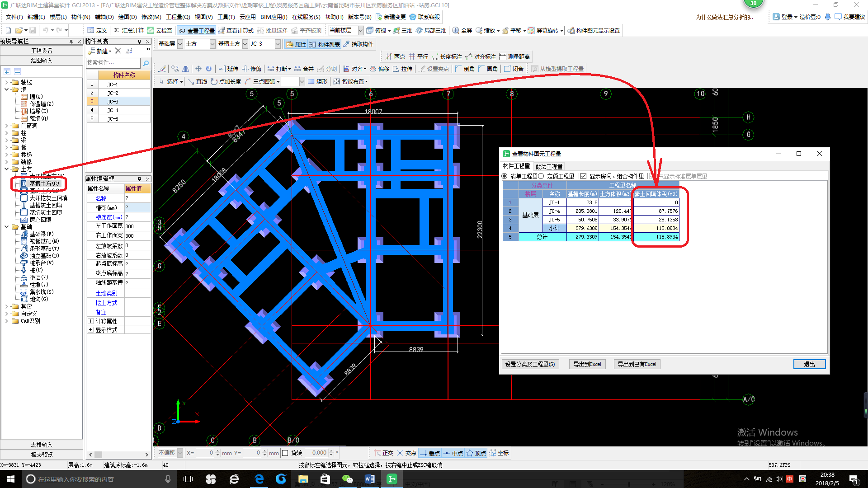Click the 退出 exit button
This screenshot has height=488, width=868.
pos(809,364)
